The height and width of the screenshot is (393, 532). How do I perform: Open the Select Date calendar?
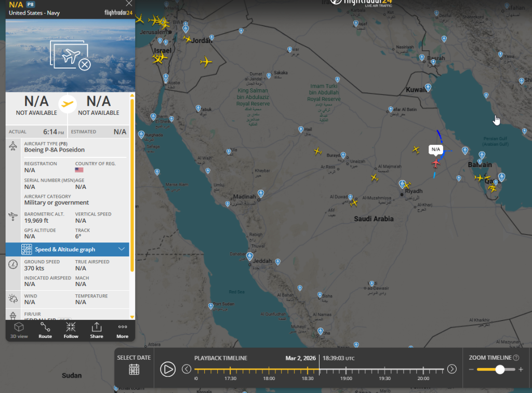[x=134, y=369]
